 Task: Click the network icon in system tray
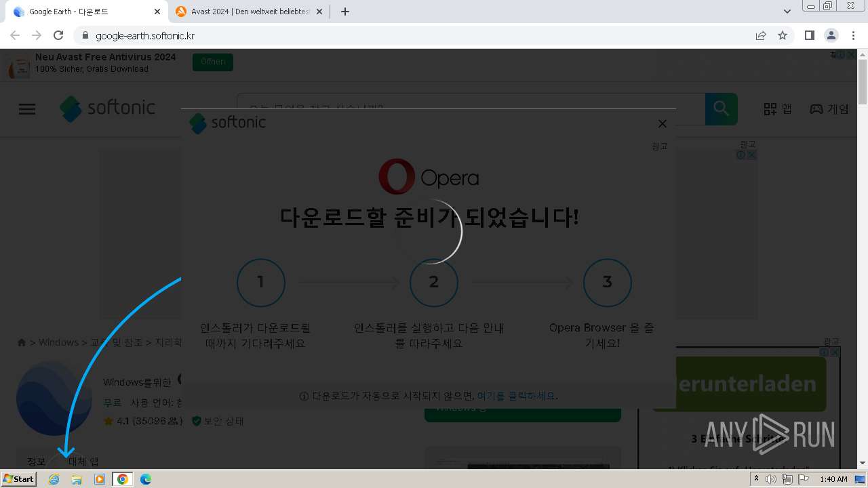(x=787, y=479)
